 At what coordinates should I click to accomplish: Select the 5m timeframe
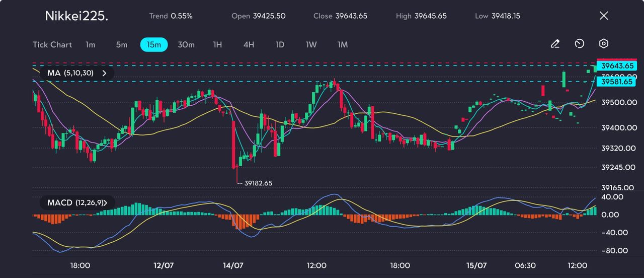(122, 45)
